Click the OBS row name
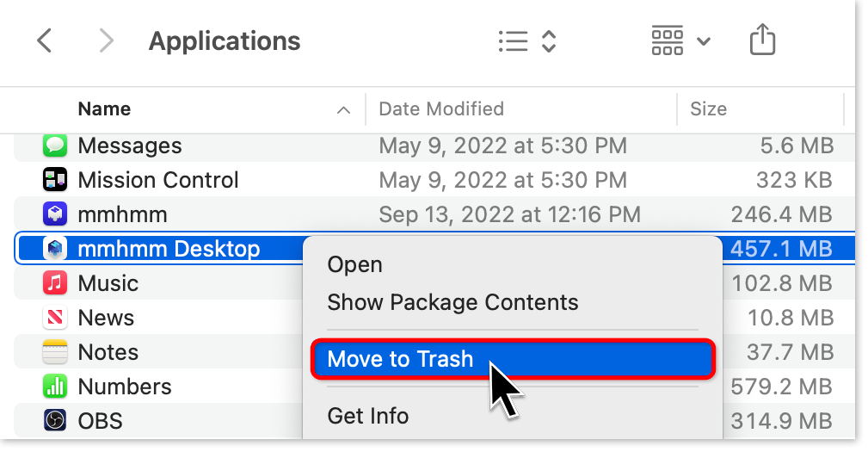Viewport: 868px width, 452px height. tap(100, 420)
